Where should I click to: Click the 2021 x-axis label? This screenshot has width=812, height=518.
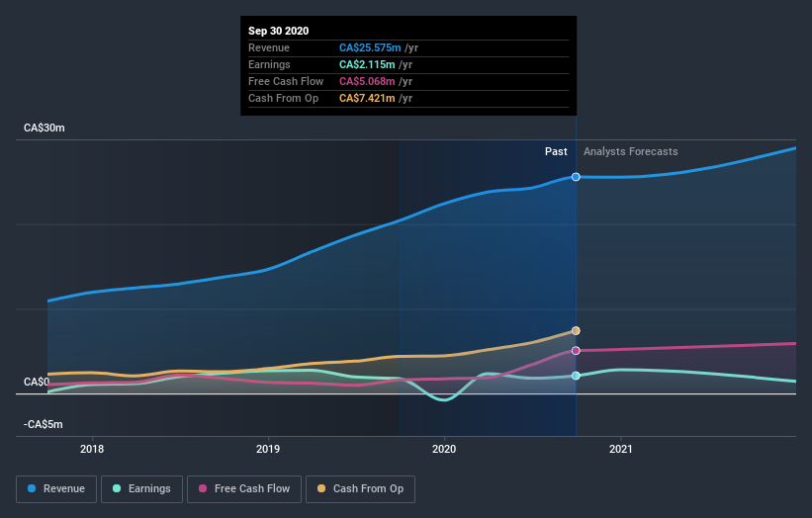[x=621, y=449]
